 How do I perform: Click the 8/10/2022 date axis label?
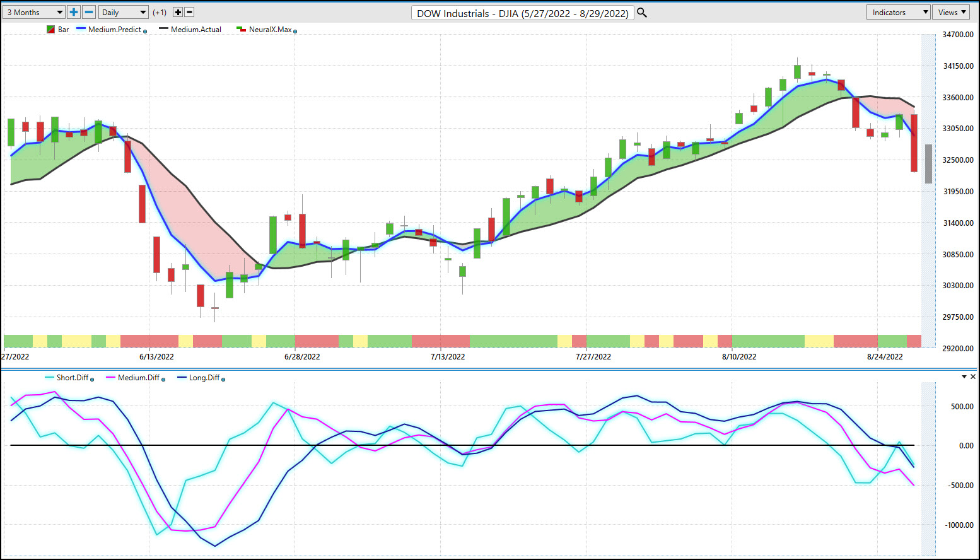(739, 356)
